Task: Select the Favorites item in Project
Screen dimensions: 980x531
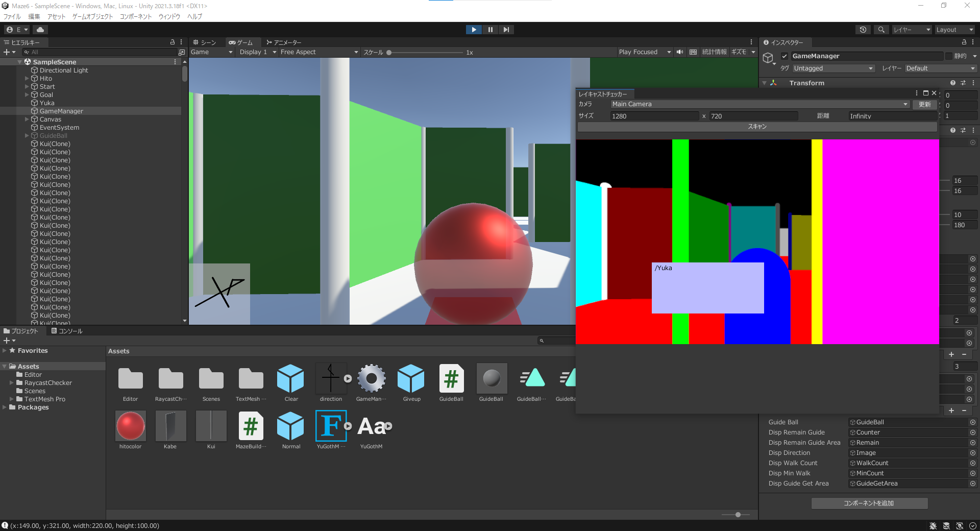Action: 33,351
